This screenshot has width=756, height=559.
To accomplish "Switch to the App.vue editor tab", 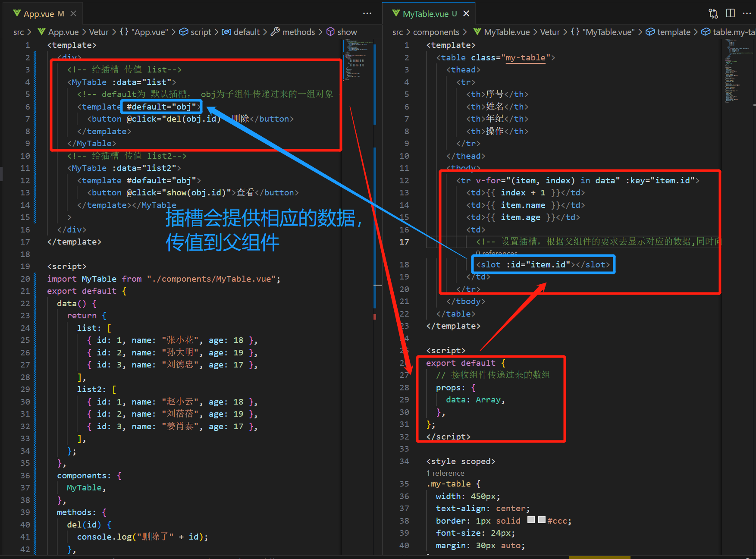I will point(43,14).
